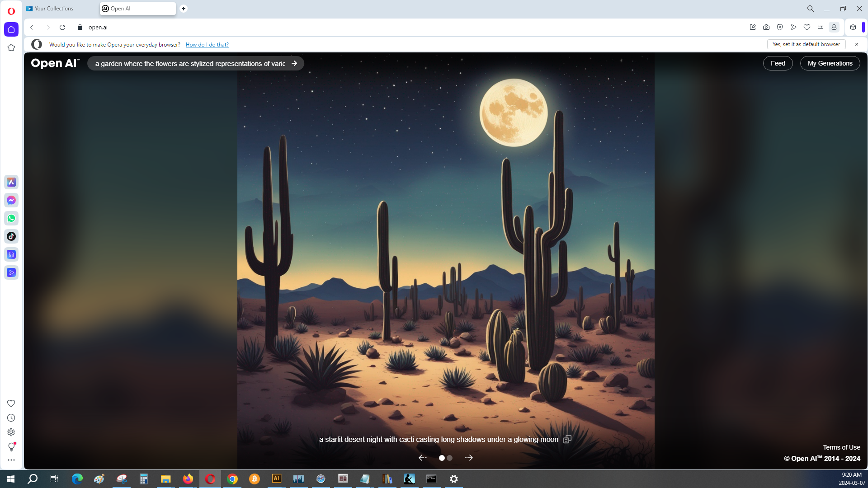Image resolution: width=868 pixels, height=488 pixels.
Task: Open WhatsApp in Opera sidebar
Action: 11,218
